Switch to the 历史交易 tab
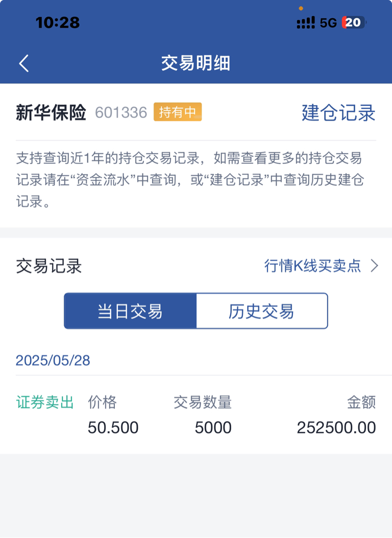392x538 pixels. click(262, 311)
